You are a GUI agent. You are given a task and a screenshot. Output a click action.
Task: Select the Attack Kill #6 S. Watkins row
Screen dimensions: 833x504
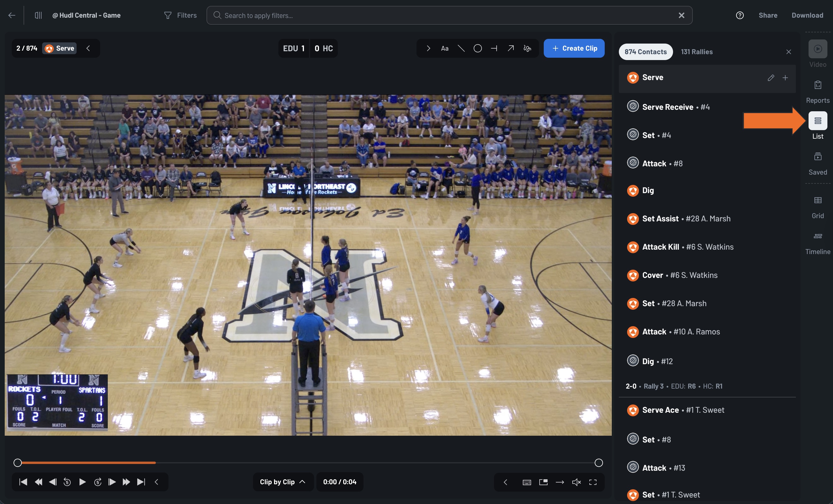coord(707,247)
